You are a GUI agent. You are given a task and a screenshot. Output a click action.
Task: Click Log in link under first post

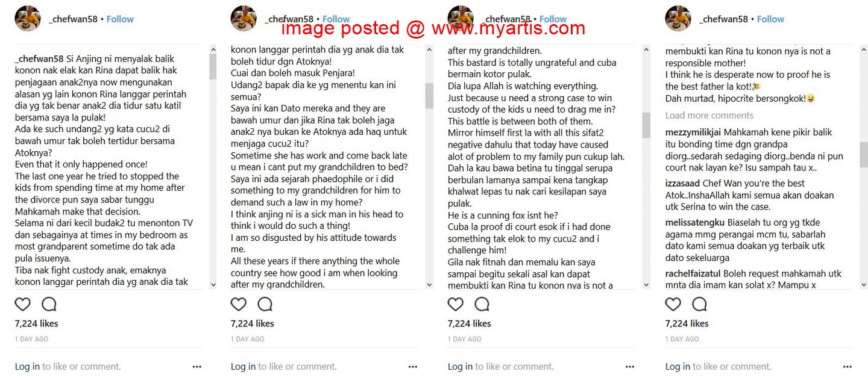point(27,366)
